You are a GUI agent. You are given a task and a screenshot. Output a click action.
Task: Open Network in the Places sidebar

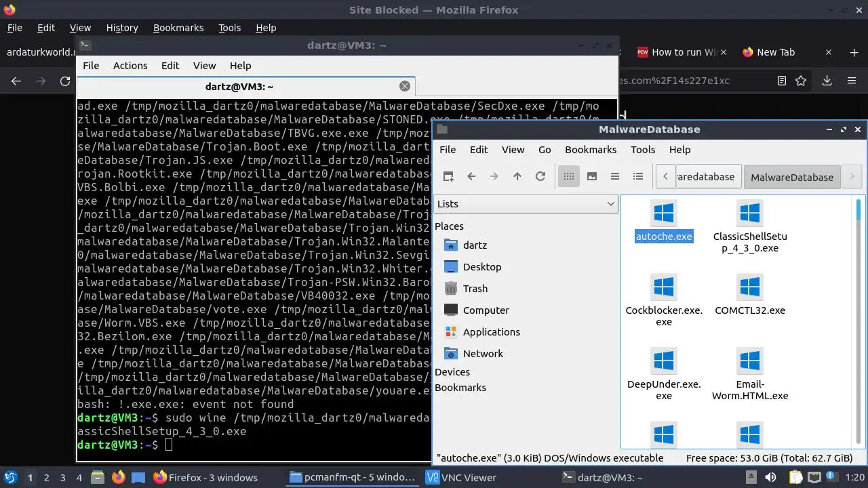coord(482,353)
